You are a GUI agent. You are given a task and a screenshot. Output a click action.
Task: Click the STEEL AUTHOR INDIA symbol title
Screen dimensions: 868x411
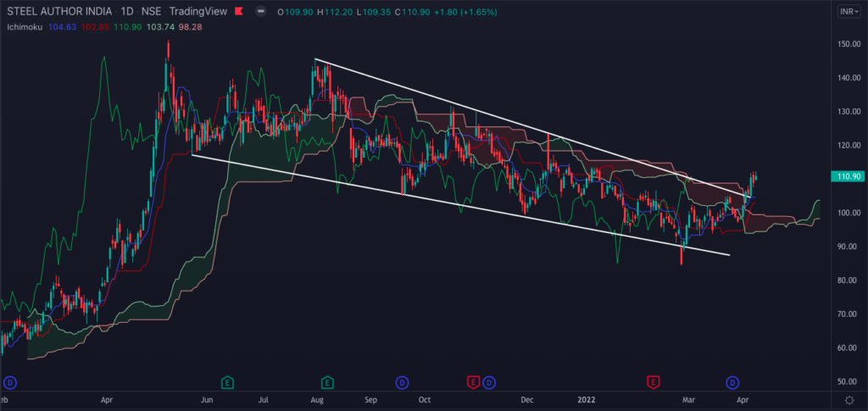[x=58, y=12]
